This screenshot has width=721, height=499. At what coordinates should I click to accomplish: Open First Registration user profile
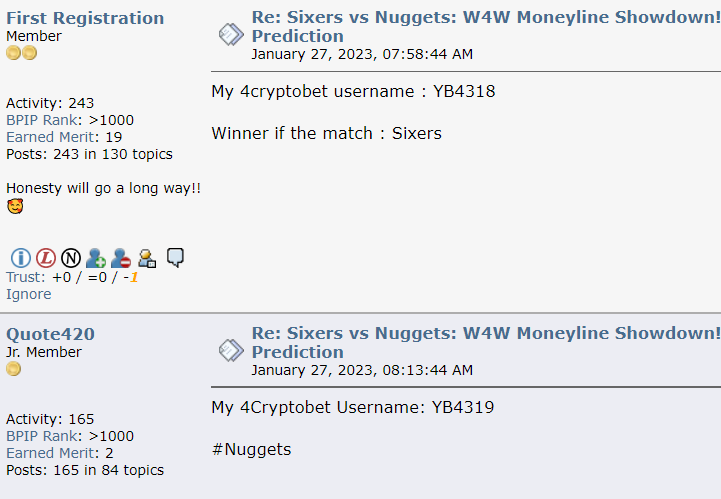(x=85, y=18)
